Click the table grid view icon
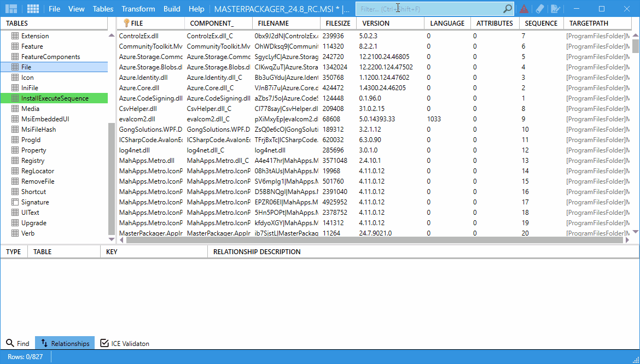 (33, 9)
